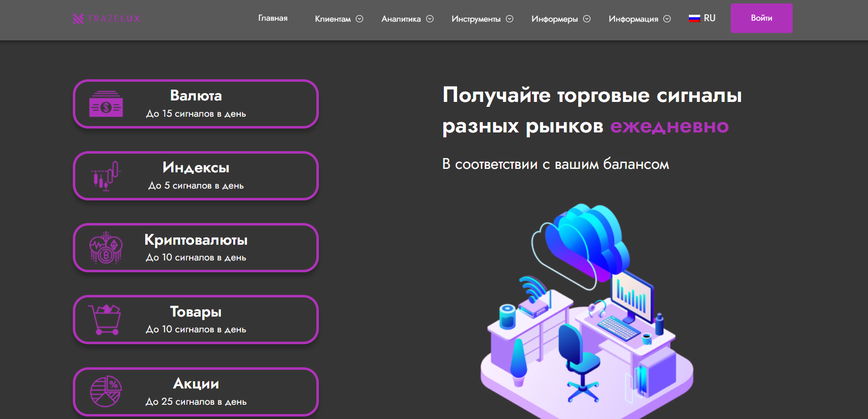868x419 pixels.
Task: Click the Trazelux logo icon
Action: click(x=78, y=19)
